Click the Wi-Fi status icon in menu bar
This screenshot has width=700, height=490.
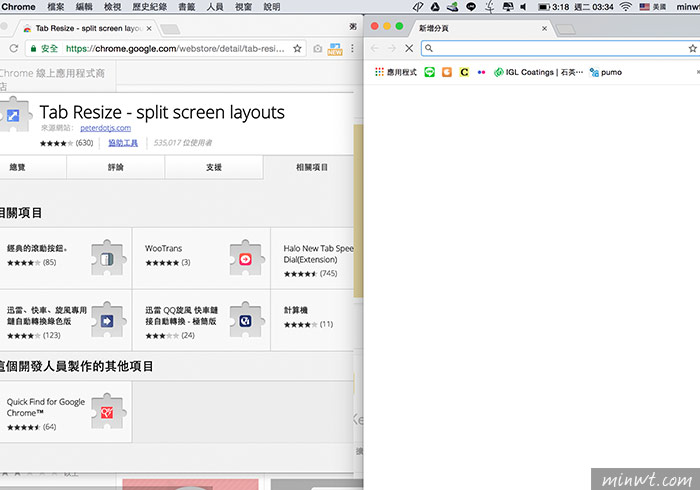(x=626, y=7)
